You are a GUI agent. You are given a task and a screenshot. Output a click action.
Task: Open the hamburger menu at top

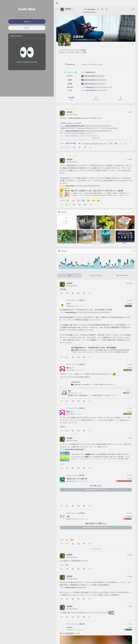pos(57,3)
